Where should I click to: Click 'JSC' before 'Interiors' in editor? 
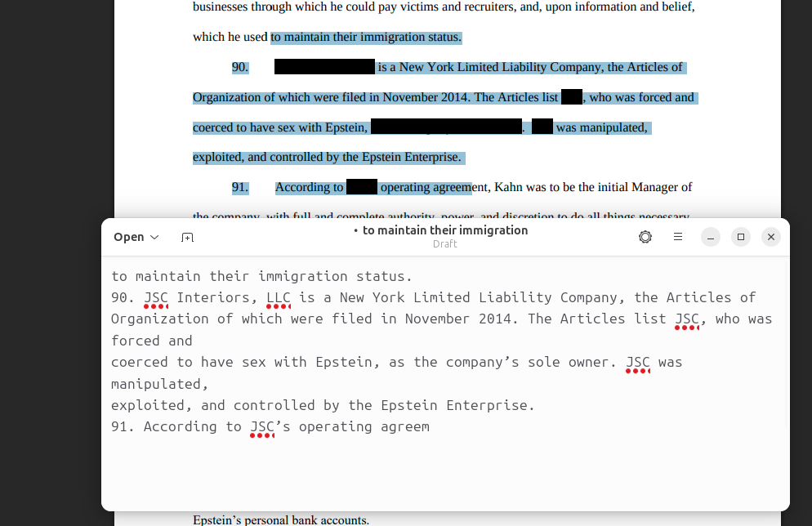click(156, 297)
